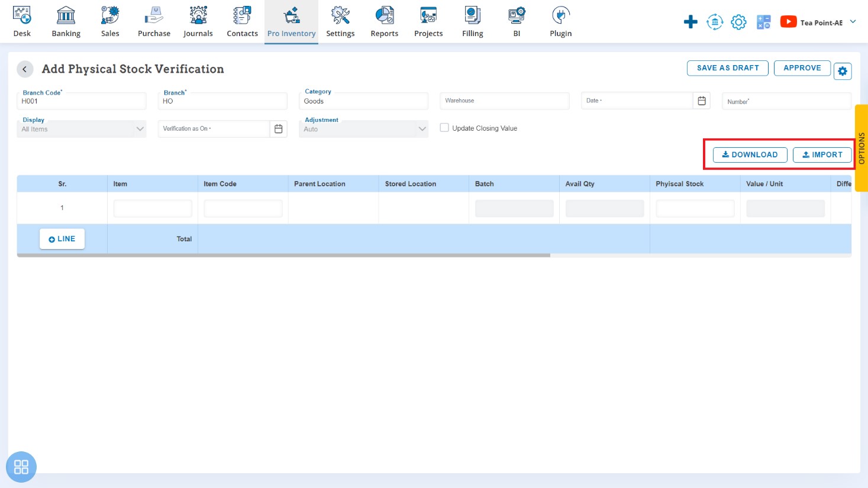Add a new row with Line button
This screenshot has height=488, width=868.
62,239
